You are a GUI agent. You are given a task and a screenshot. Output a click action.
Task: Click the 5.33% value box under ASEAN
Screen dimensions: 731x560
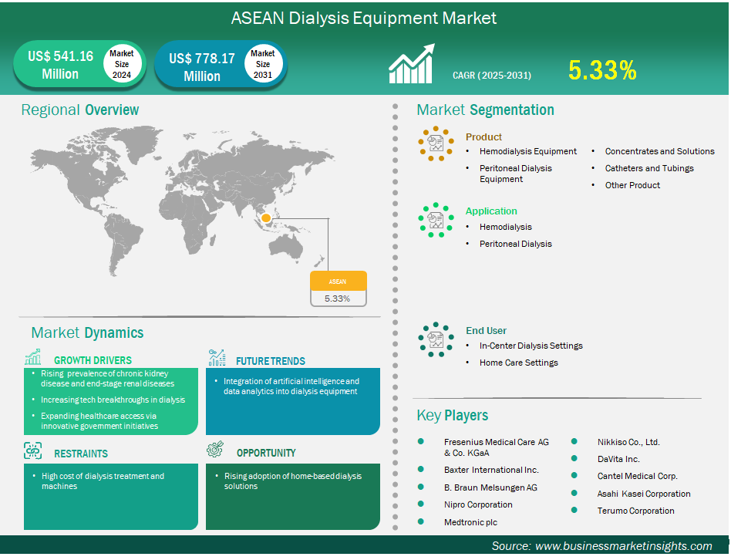point(338,299)
